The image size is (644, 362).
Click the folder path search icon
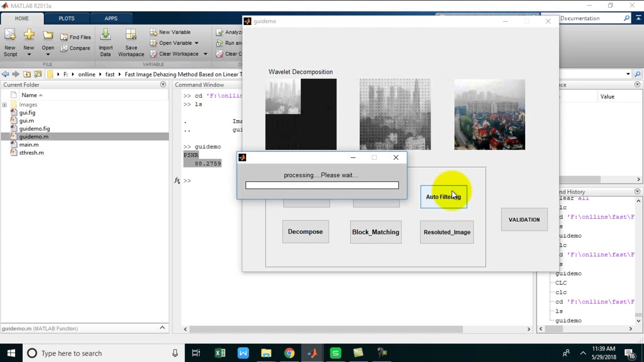637,74
